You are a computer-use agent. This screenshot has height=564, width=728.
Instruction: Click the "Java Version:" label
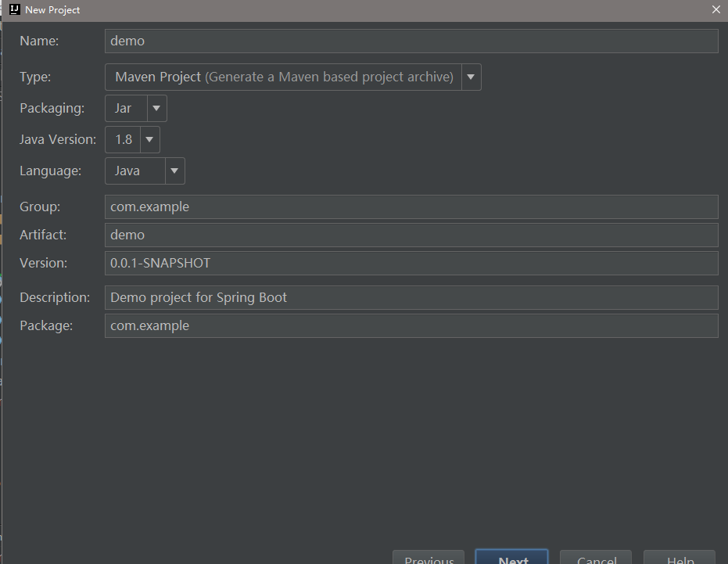point(58,139)
